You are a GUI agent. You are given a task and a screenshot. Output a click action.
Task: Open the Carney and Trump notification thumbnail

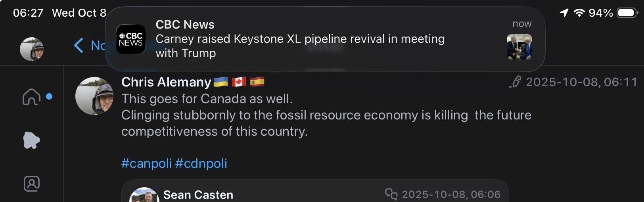pos(519,47)
